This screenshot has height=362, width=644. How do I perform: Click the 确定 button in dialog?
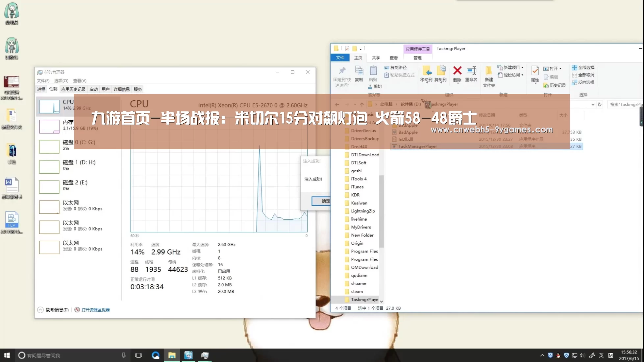(321, 201)
